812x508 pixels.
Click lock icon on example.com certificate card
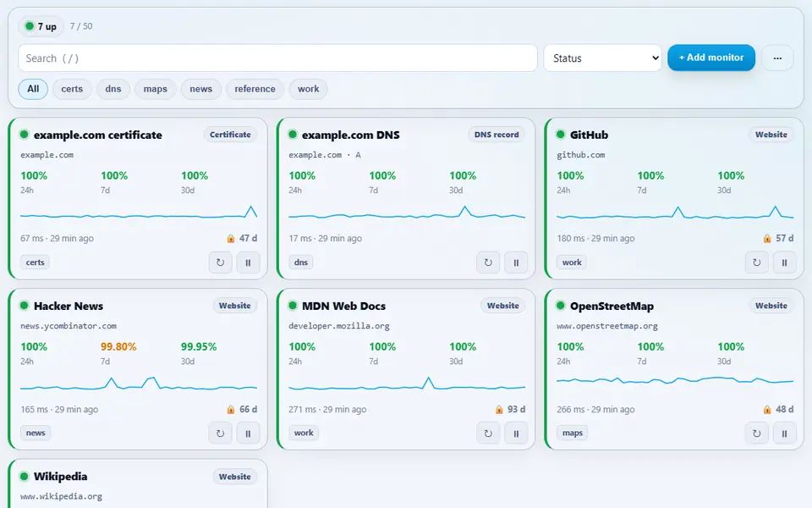[230, 239]
